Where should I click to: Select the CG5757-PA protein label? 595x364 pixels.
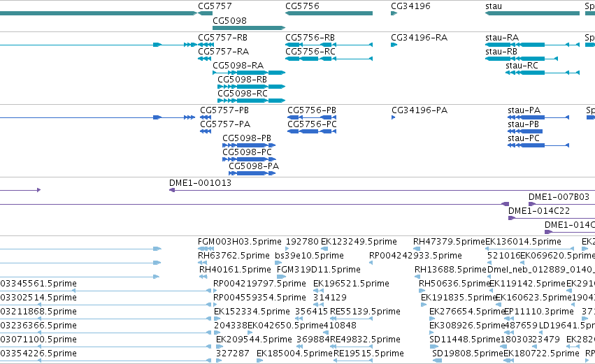pyautogui.click(x=225, y=124)
